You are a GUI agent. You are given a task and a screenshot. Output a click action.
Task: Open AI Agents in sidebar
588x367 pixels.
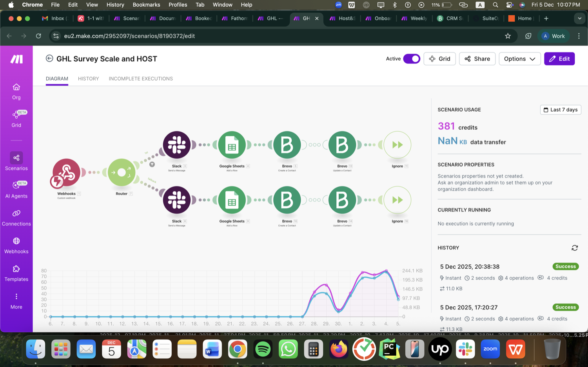pos(16,190)
